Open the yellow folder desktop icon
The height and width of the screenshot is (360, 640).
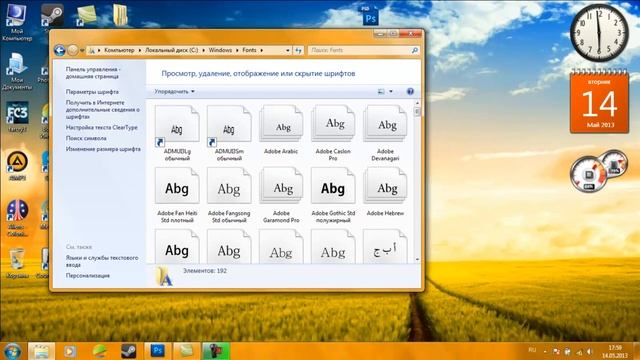pos(120,15)
